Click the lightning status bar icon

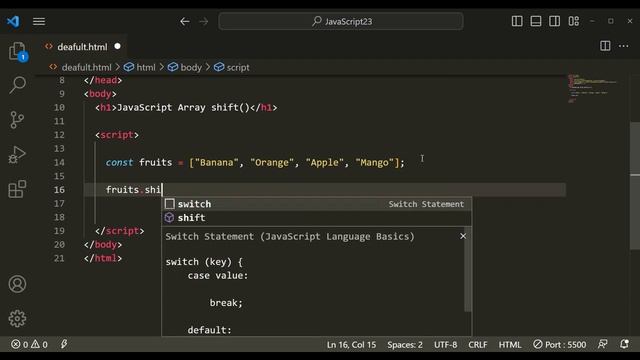(x=64, y=344)
